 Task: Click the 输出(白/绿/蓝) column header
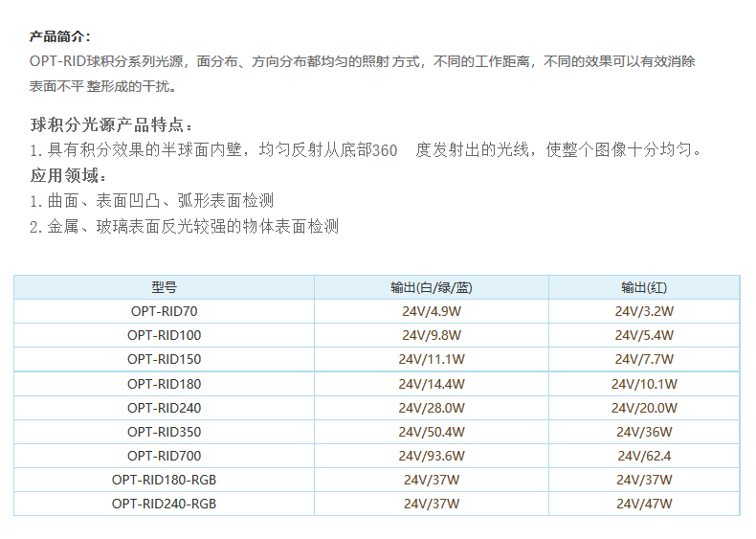432,287
